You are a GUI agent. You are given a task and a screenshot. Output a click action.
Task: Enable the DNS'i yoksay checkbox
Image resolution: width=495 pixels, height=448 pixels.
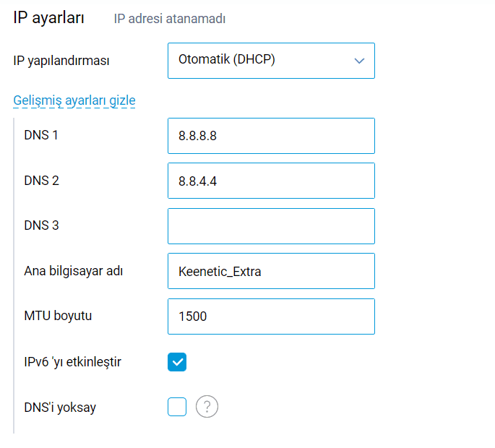[x=177, y=407]
